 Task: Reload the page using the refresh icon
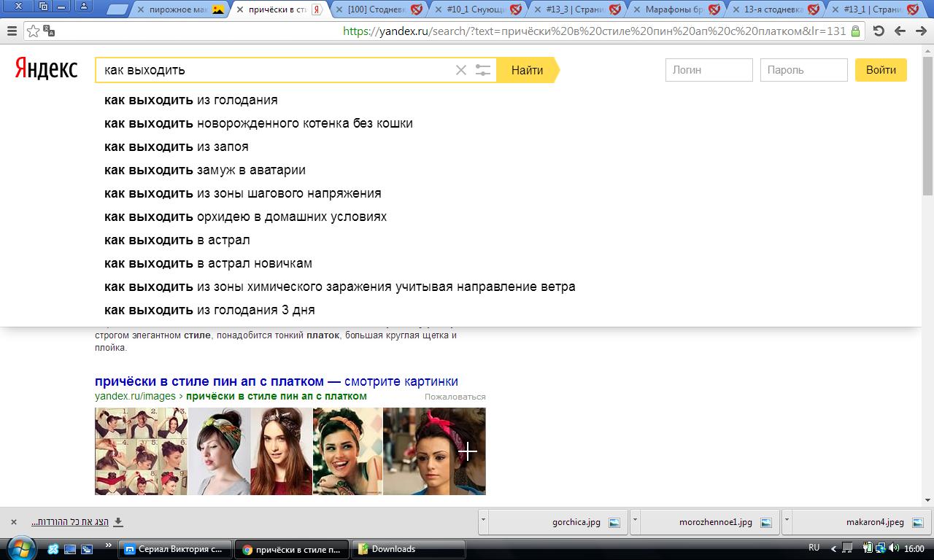pos(879,31)
